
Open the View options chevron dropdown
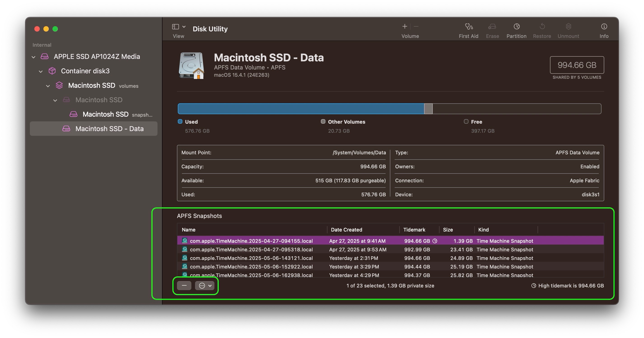click(184, 26)
